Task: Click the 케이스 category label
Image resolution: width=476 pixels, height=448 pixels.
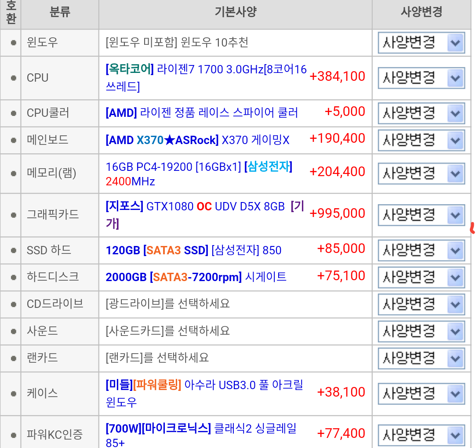Action: 42,393
